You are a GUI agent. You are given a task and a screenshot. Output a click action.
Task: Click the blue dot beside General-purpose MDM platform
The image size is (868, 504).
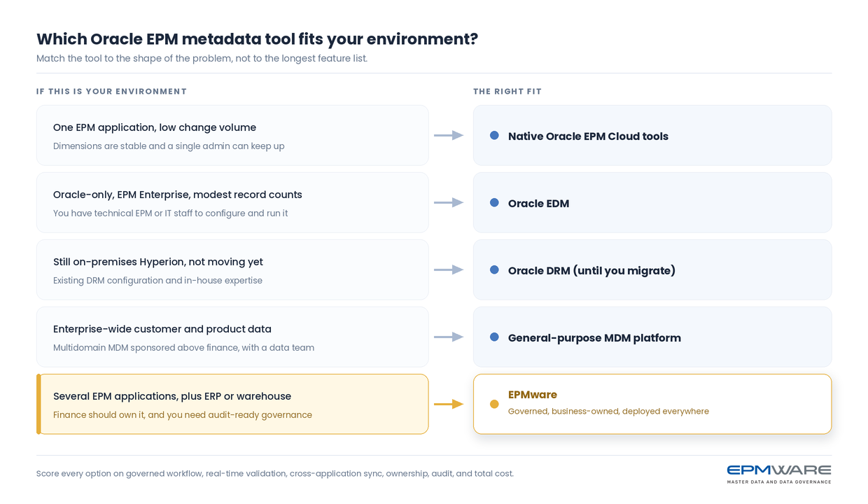(x=494, y=337)
